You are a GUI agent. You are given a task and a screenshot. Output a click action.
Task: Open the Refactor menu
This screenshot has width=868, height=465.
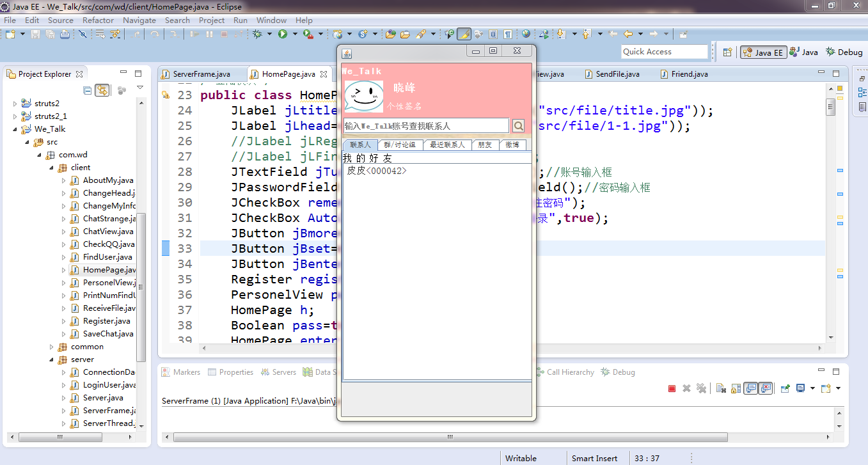98,20
